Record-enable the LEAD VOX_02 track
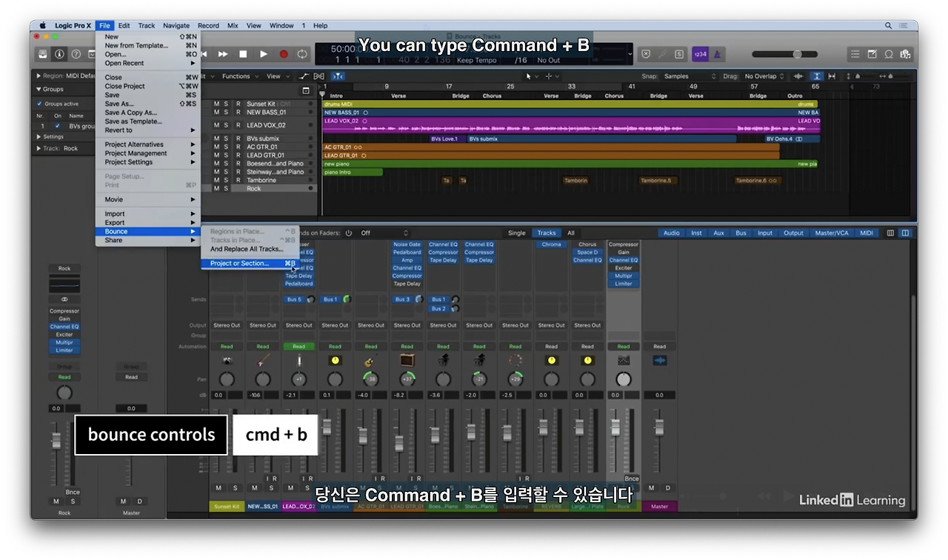The height and width of the screenshot is (560, 948). coord(238,125)
